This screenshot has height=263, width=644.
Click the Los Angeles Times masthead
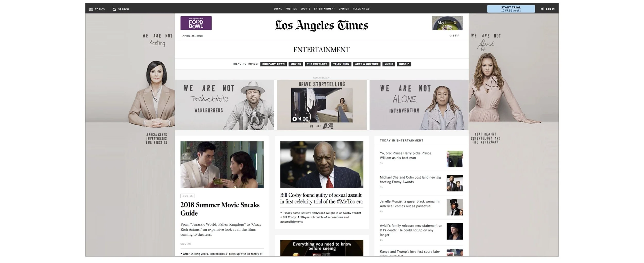322,25
